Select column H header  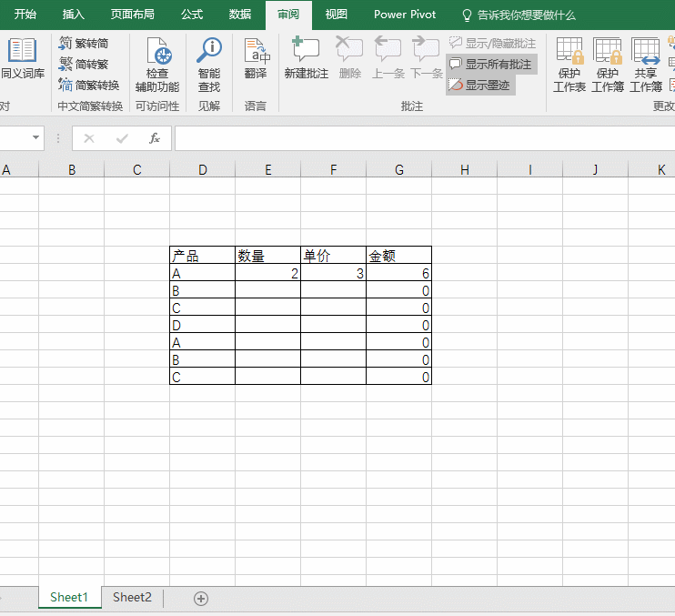click(x=464, y=170)
